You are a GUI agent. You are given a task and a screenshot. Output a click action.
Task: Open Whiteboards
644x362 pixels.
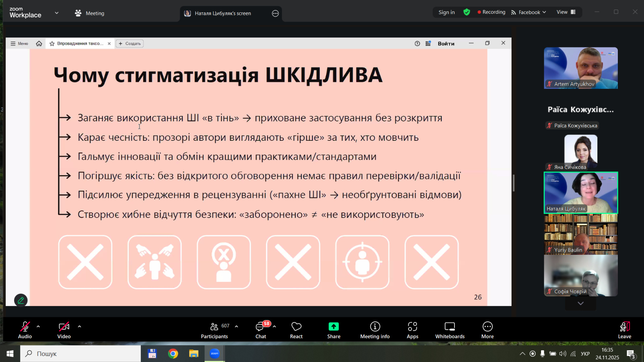click(x=450, y=330)
